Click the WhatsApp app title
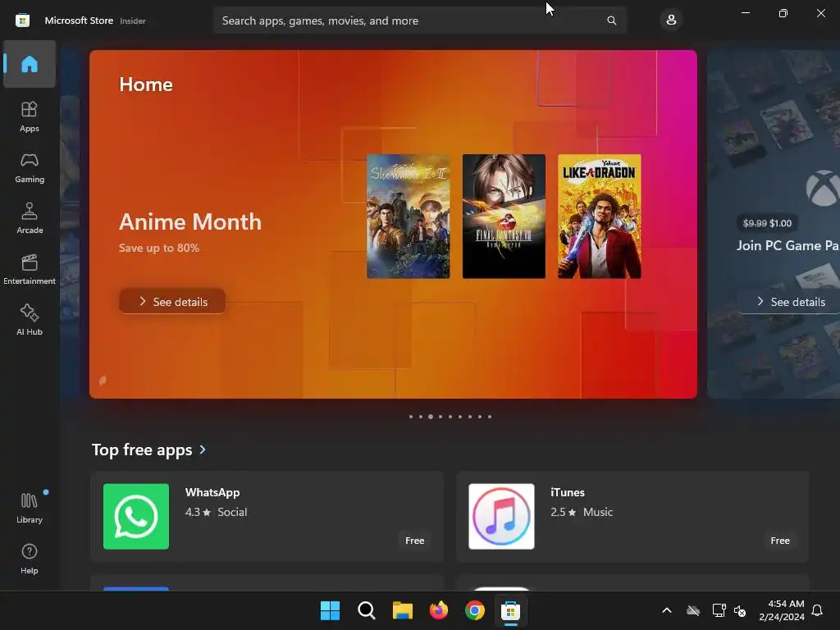The image size is (840, 630). (212, 492)
